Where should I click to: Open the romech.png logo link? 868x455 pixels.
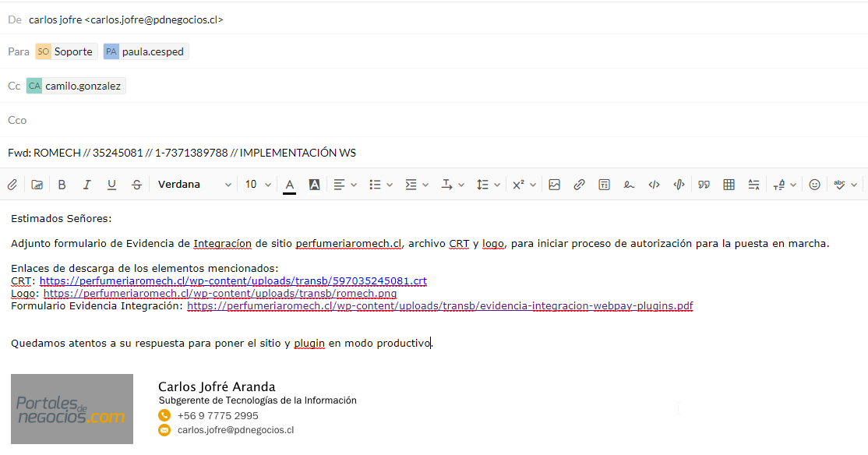pyautogui.click(x=220, y=294)
